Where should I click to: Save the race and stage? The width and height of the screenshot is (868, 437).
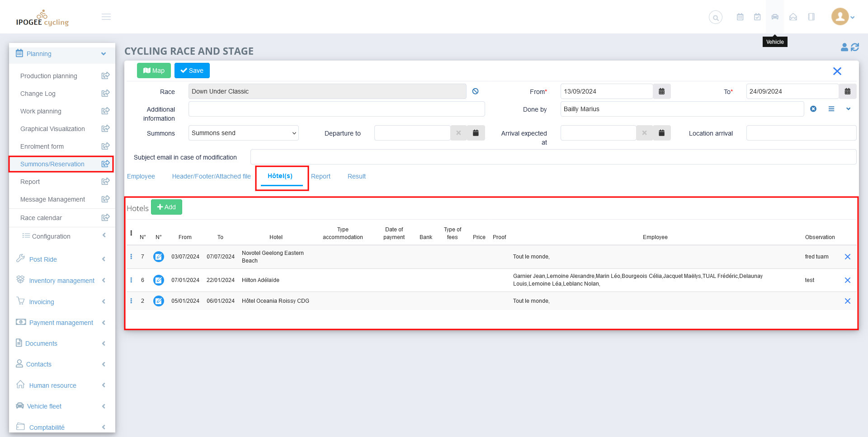(x=192, y=70)
